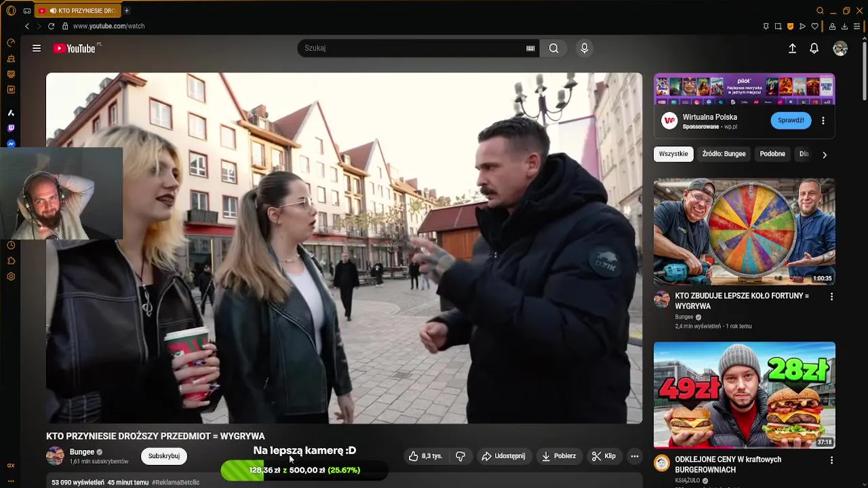868x488 pixels.
Task: Select the Wszystkie filter chip
Action: coord(673,154)
